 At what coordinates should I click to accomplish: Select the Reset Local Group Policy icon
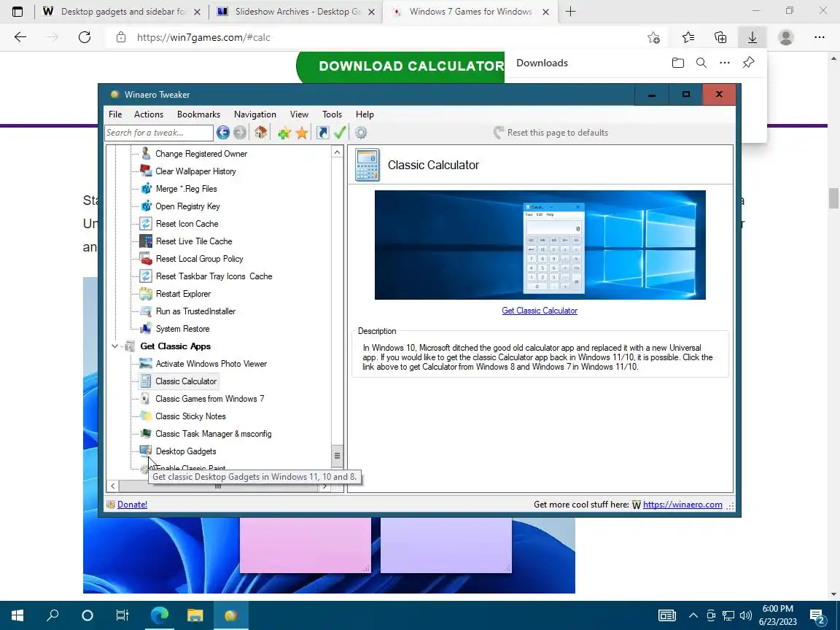[146, 259]
